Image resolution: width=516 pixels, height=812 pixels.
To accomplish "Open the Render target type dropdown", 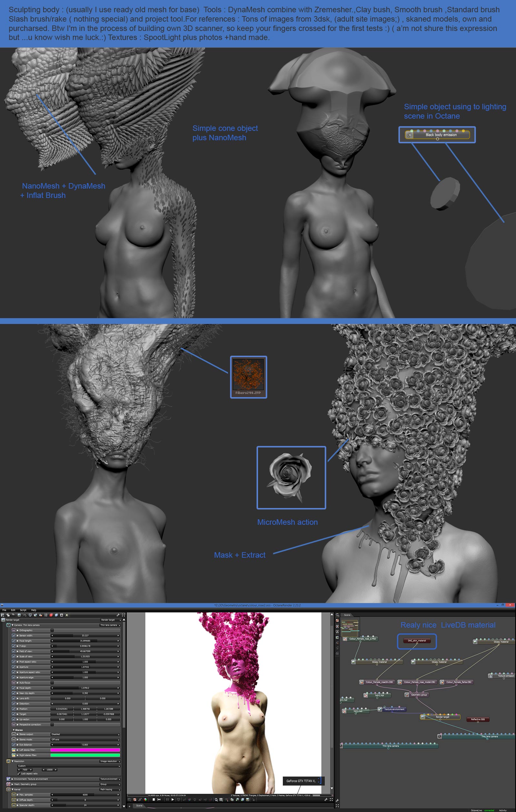I will coord(110,620).
